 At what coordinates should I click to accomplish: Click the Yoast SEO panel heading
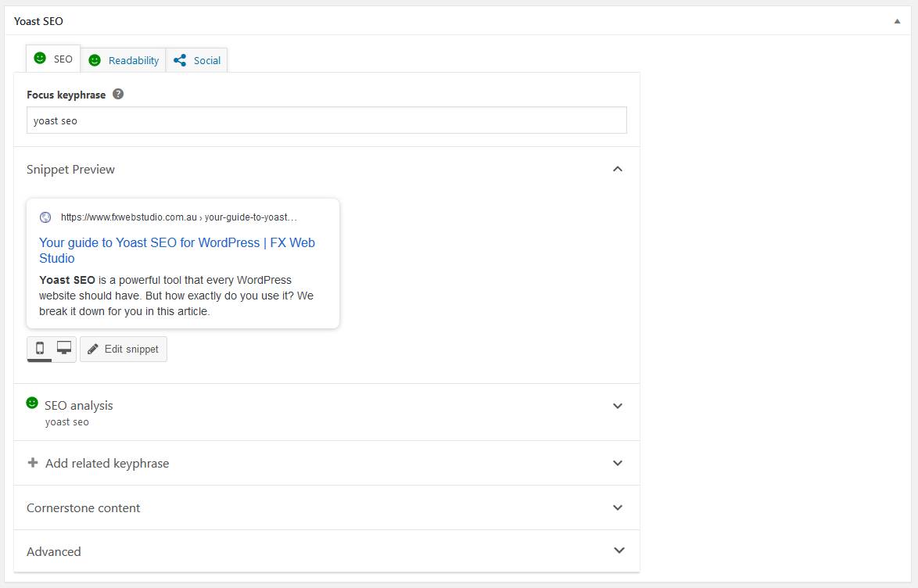tap(38, 21)
